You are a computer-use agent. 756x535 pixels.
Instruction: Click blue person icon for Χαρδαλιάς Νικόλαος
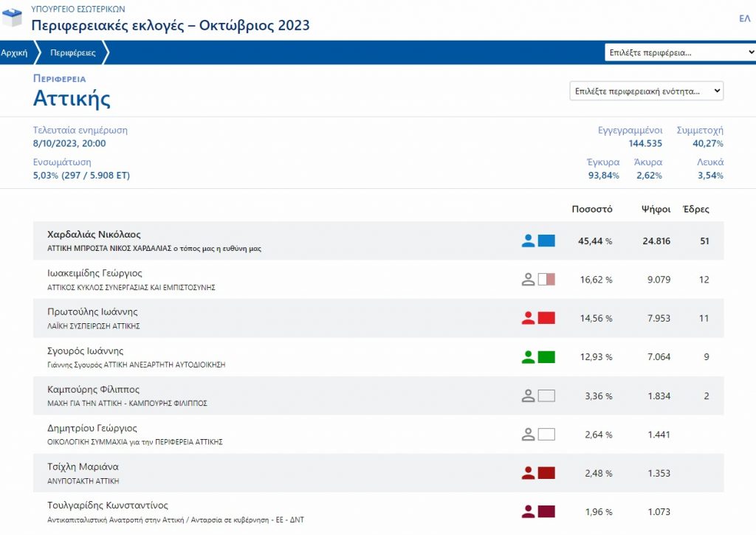click(x=528, y=241)
